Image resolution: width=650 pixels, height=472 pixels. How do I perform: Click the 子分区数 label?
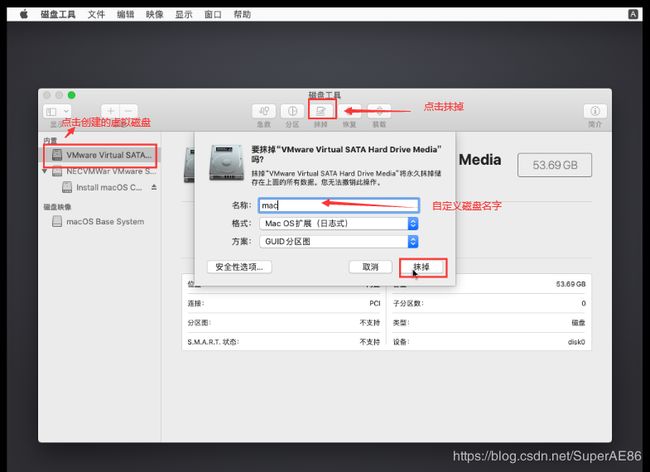click(408, 304)
